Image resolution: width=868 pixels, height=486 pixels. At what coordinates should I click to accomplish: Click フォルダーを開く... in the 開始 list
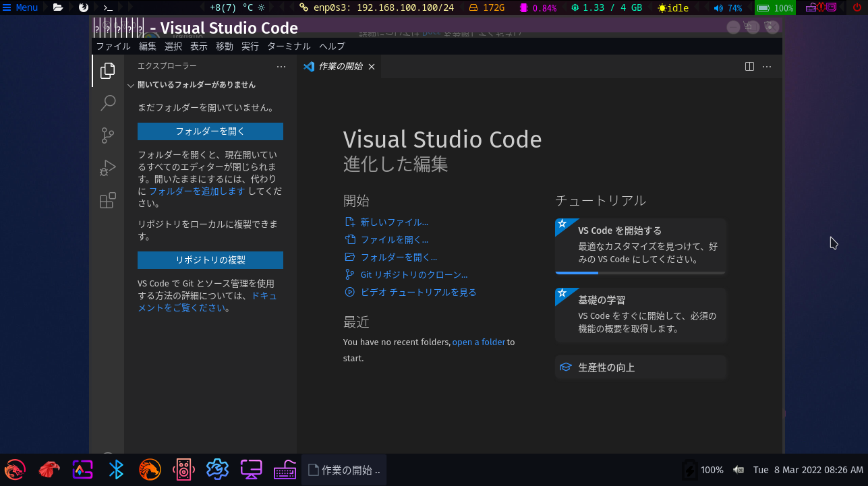399,257
